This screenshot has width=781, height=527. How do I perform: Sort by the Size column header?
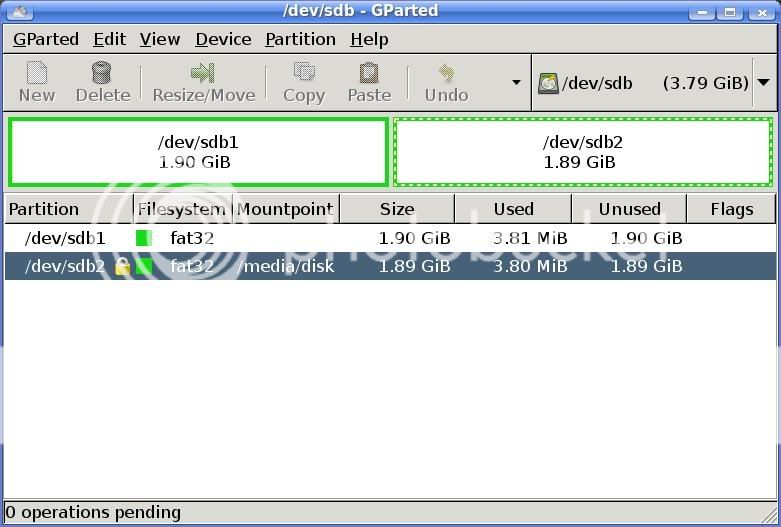click(397, 209)
